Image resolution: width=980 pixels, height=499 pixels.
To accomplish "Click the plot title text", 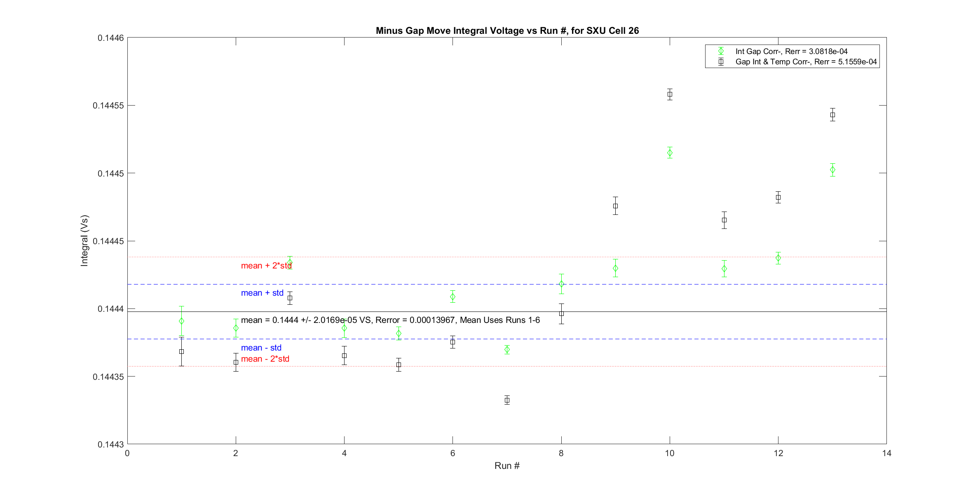I will [x=507, y=31].
